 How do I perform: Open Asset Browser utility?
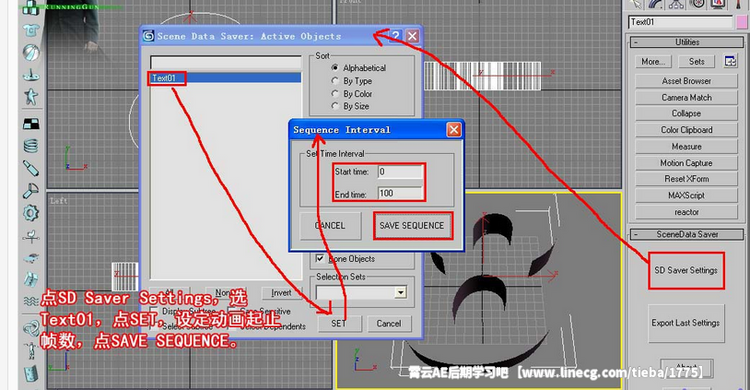click(x=686, y=81)
